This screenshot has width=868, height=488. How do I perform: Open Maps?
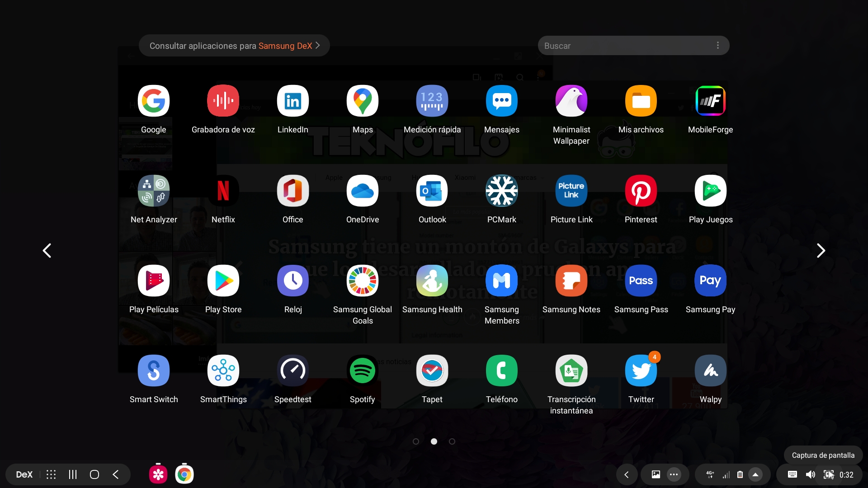click(x=363, y=101)
